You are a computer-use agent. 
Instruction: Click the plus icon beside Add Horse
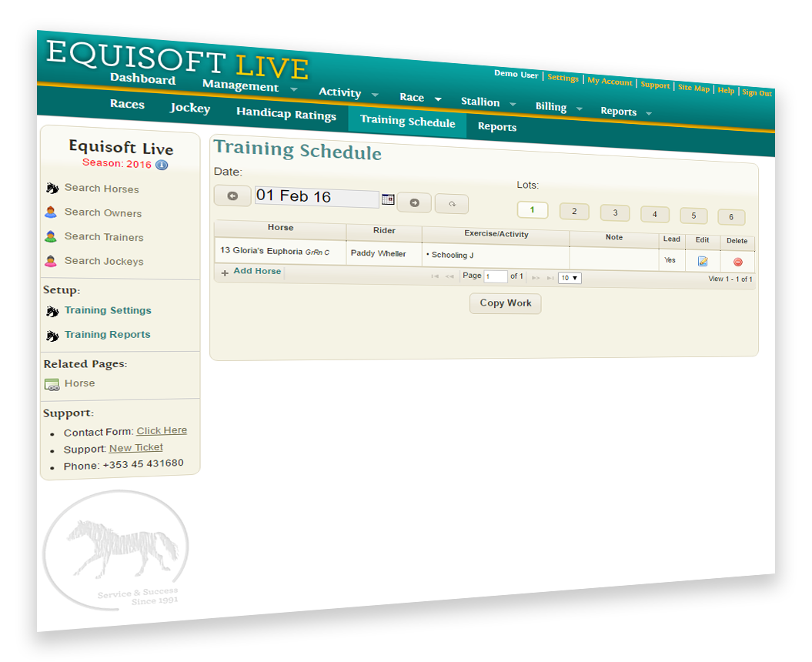pyautogui.click(x=225, y=272)
